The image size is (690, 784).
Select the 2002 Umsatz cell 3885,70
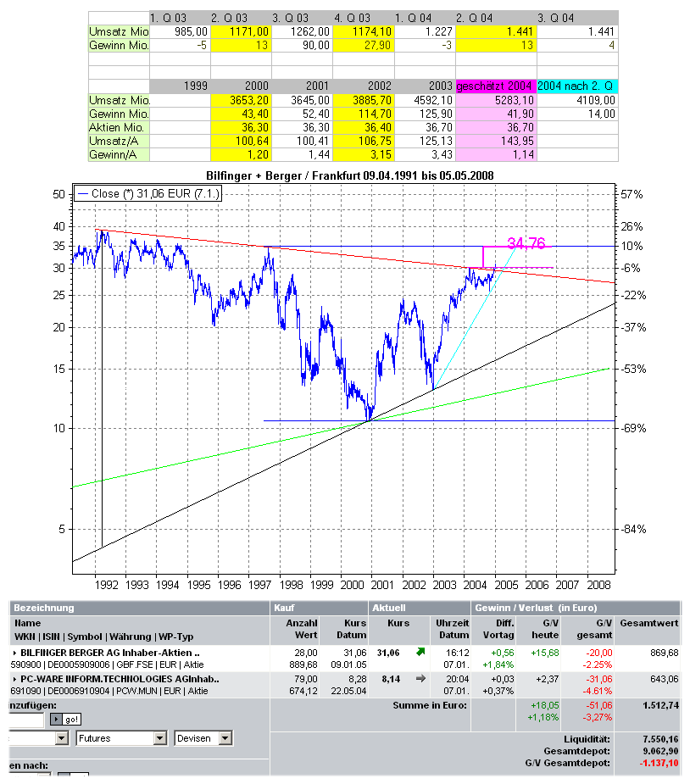click(x=364, y=100)
